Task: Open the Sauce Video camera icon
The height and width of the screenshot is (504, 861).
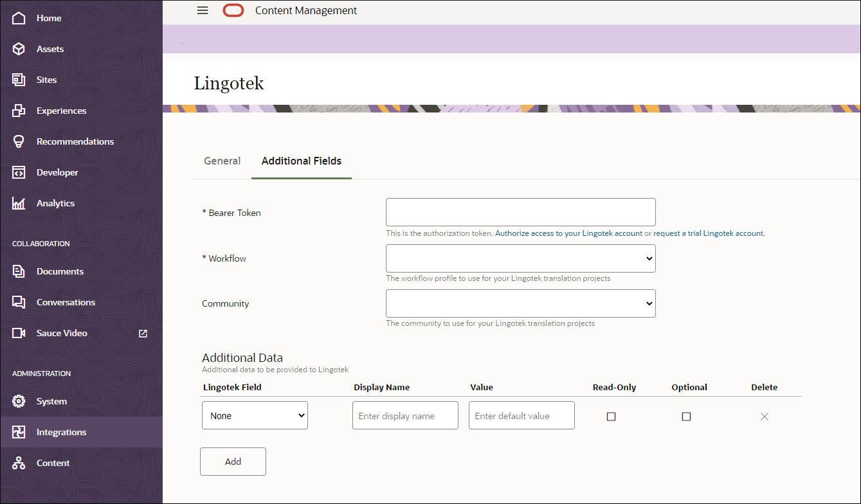Action: (x=19, y=333)
